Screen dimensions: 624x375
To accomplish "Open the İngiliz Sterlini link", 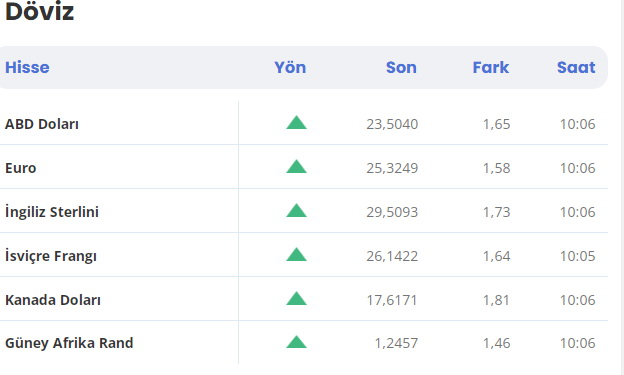I will tap(52, 211).
